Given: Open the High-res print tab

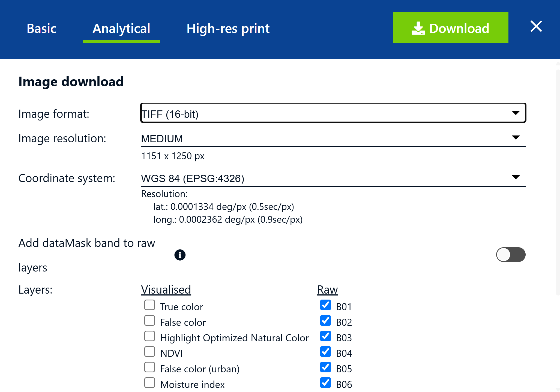Looking at the screenshot, I should (x=228, y=28).
